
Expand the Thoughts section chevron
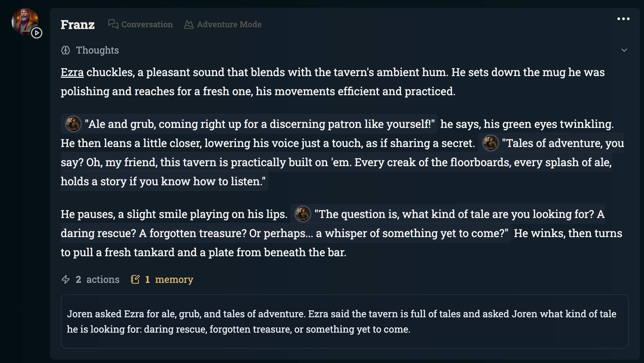[x=624, y=50]
